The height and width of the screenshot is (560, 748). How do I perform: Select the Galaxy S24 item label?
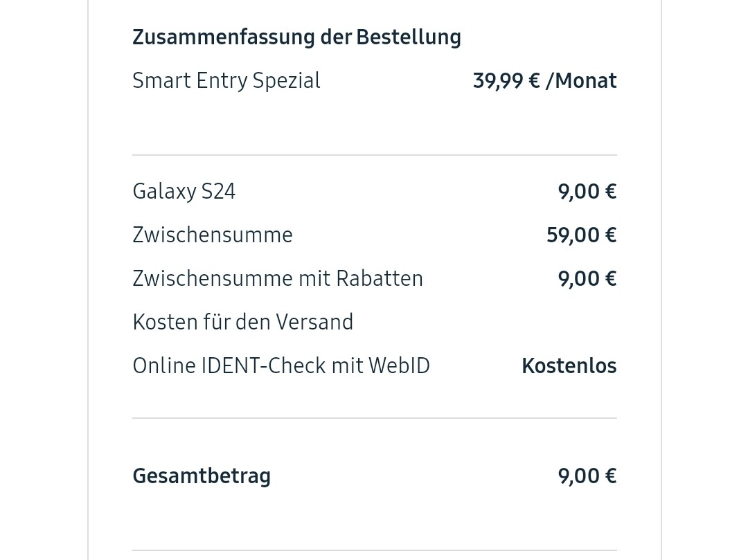(x=184, y=192)
